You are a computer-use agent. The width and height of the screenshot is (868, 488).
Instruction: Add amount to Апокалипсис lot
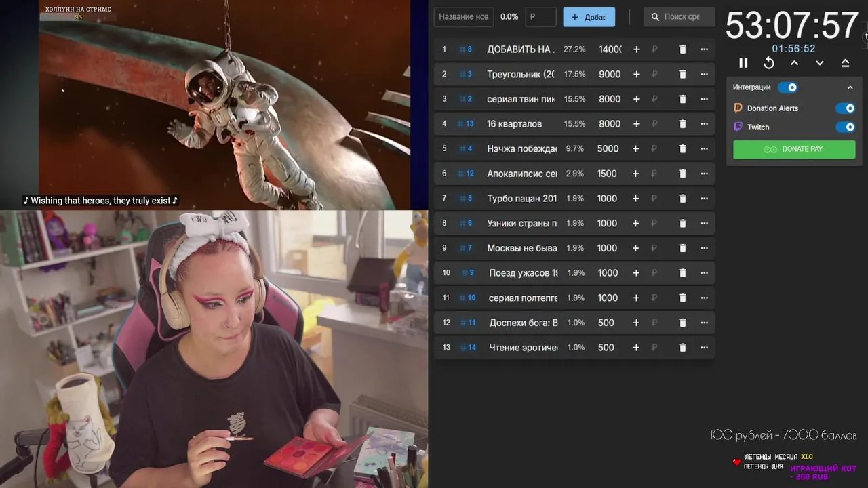tap(636, 174)
